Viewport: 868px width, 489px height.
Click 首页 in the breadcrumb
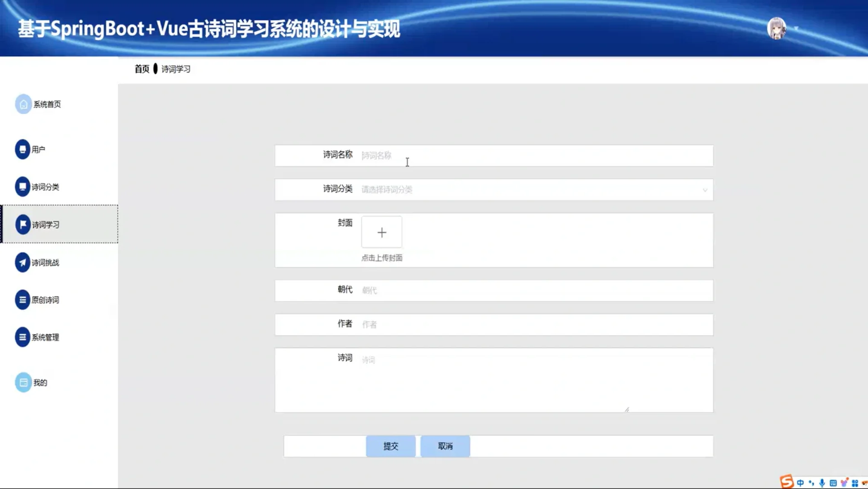(141, 69)
